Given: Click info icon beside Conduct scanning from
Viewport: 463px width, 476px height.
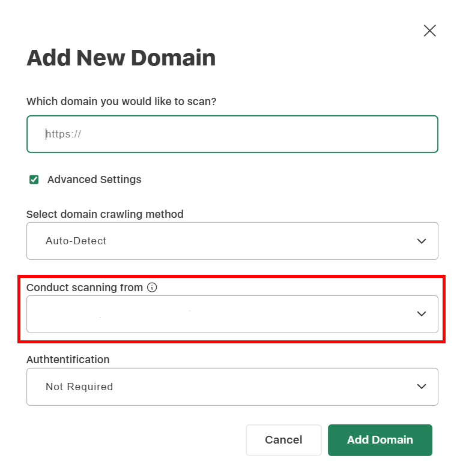Looking at the screenshot, I should (x=152, y=288).
